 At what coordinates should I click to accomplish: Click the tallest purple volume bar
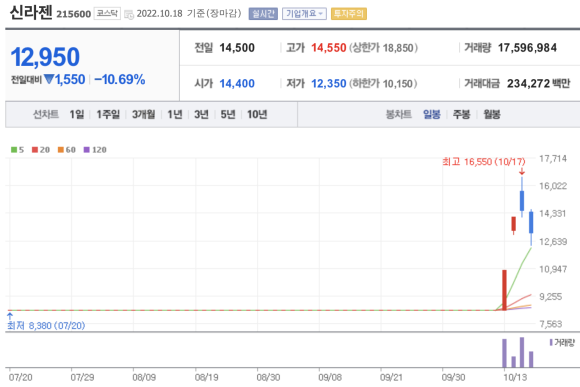(522, 352)
